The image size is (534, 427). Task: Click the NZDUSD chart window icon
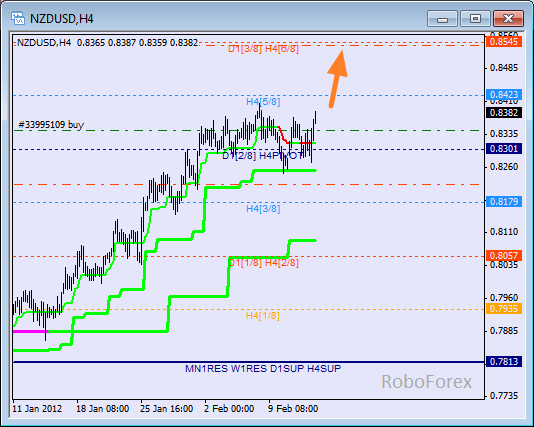[18, 18]
